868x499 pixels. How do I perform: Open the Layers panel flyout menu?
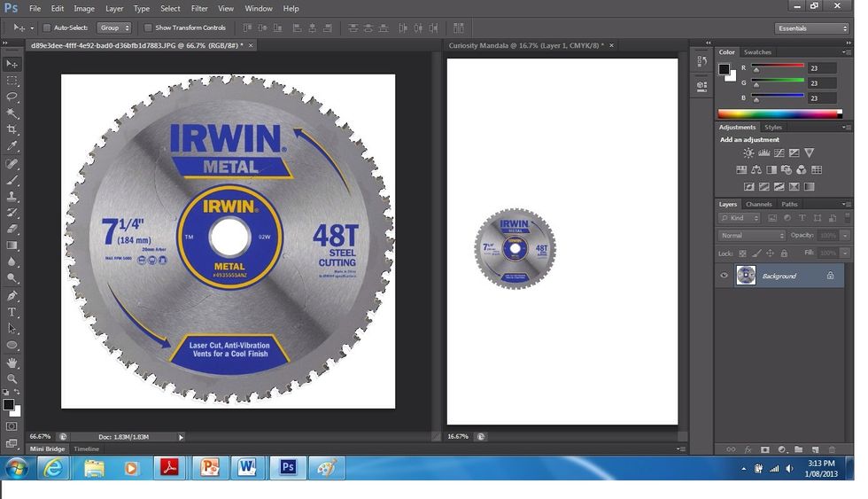[x=845, y=205]
